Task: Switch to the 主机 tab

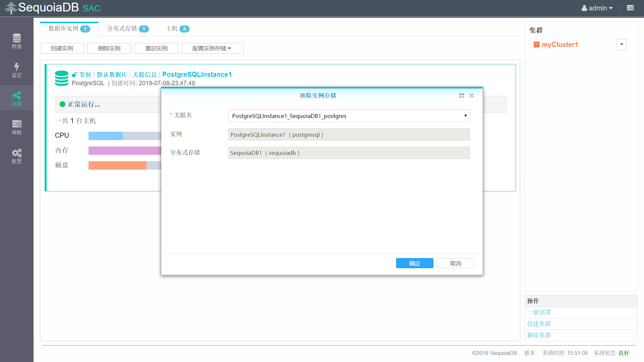Action: 177,29
